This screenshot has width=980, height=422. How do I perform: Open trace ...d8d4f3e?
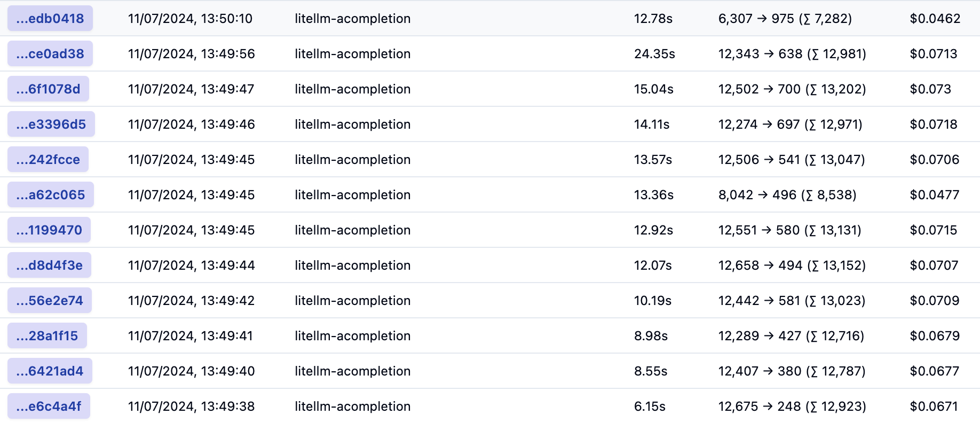click(x=49, y=265)
